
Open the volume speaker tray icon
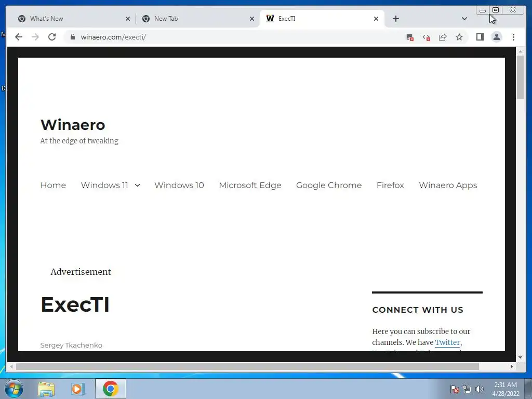479,389
